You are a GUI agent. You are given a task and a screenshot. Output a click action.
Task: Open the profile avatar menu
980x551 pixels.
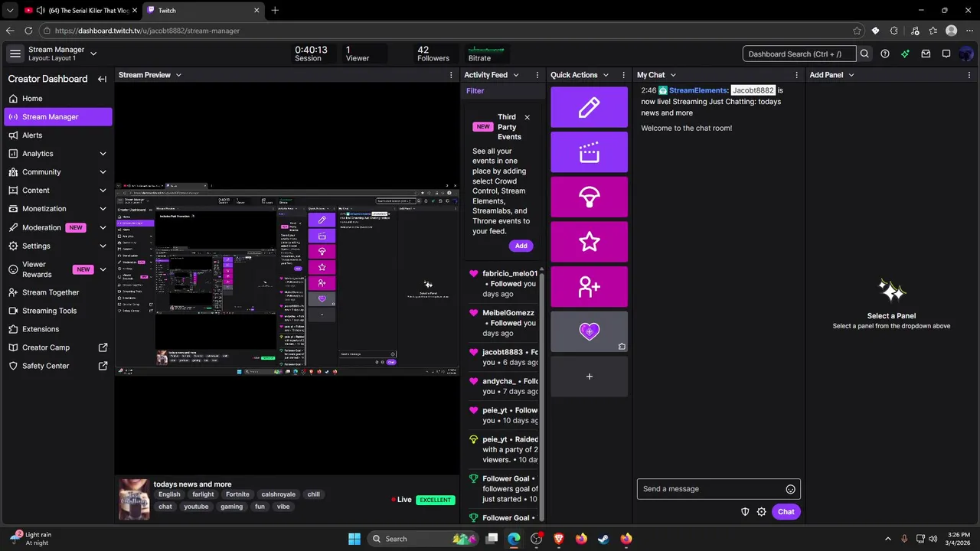pyautogui.click(x=966, y=54)
